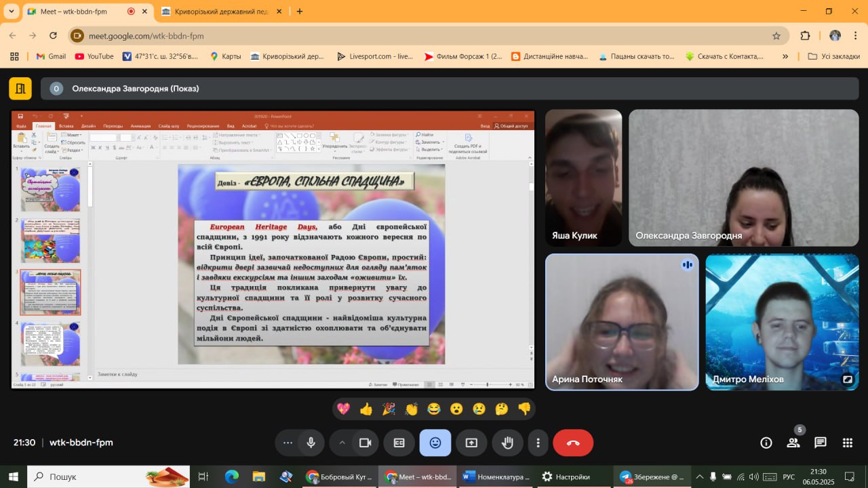Screen dimensions: 868x488
Task: Open the Gmail bookmark
Action: pyautogui.click(x=51, y=56)
